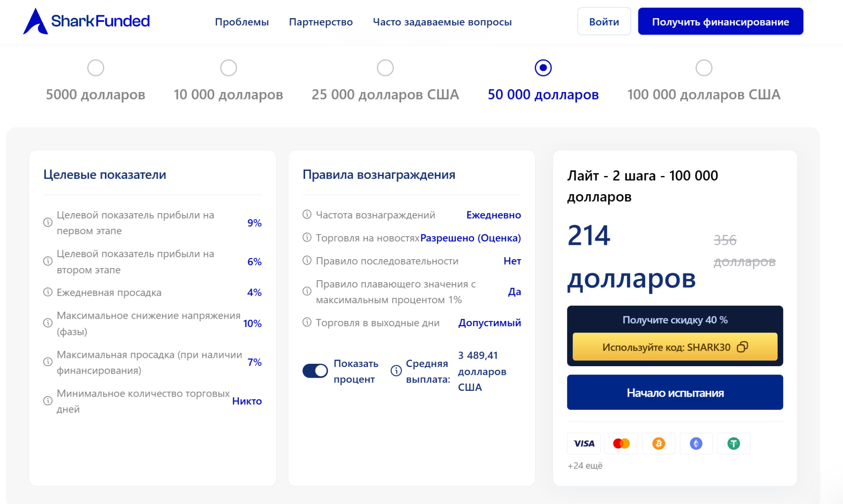Viewport: 843px width, 504px height.
Task: Click info icon beside Торговля на новостях
Action: pos(307,237)
